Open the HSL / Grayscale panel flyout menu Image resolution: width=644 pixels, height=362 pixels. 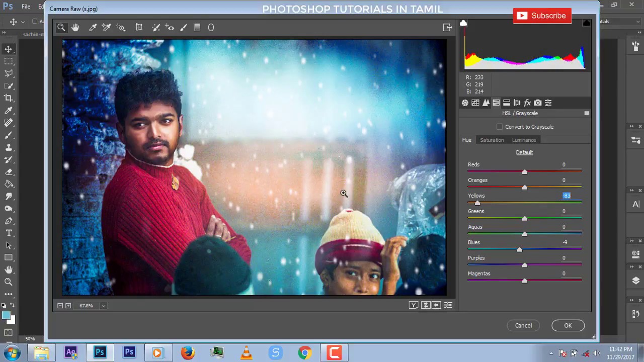(x=587, y=113)
